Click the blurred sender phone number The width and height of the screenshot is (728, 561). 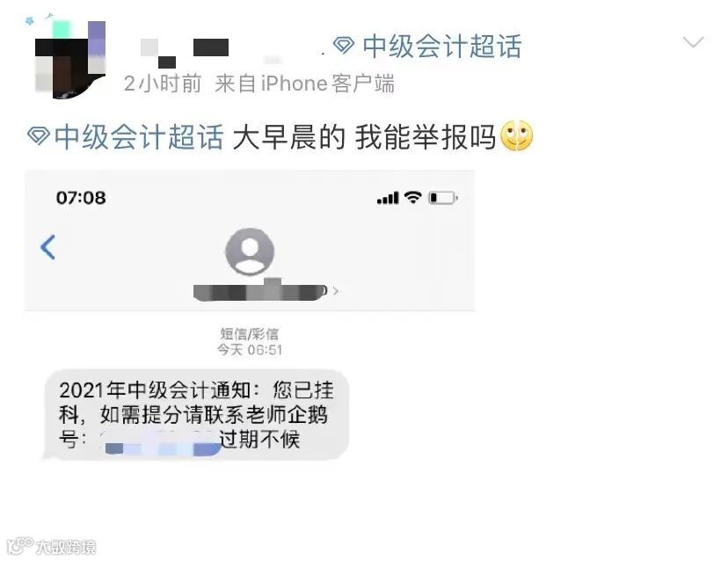[x=260, y=292]
